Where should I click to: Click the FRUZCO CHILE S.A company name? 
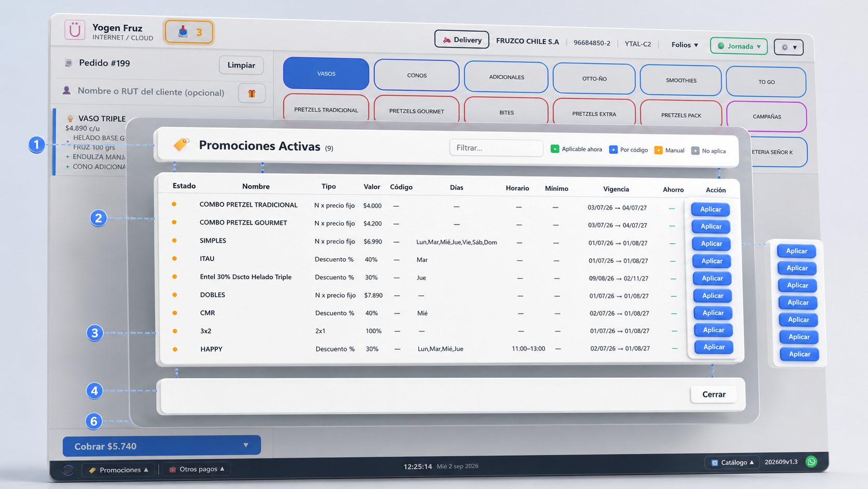pos(527,42)
